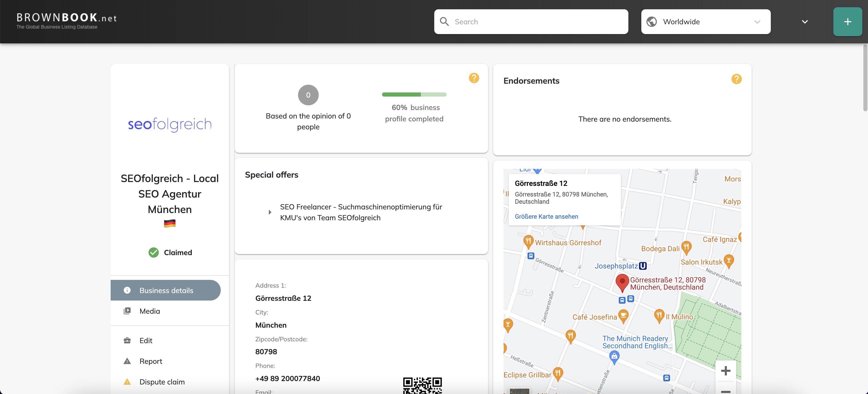Click the zero rating circle

[x=308, y=95]
